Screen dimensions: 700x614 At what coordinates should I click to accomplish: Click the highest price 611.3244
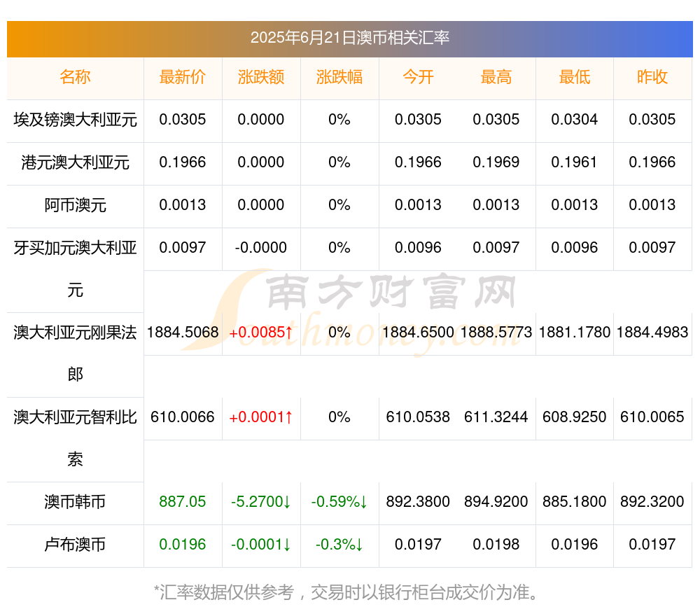click(x=496, y=417)
